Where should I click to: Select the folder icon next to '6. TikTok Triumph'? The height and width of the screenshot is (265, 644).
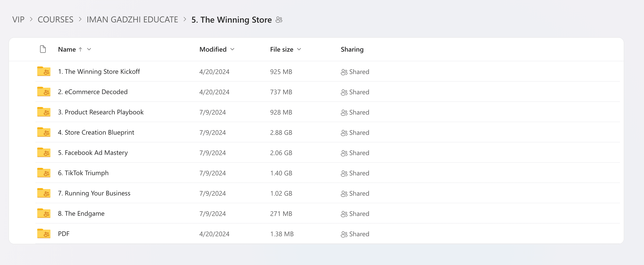44,173
